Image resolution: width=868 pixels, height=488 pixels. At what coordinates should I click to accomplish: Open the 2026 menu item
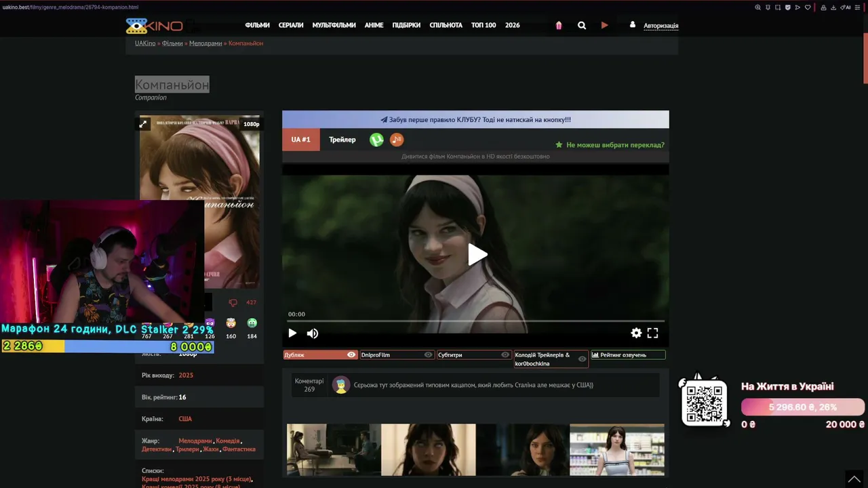[x=513, y=26]
